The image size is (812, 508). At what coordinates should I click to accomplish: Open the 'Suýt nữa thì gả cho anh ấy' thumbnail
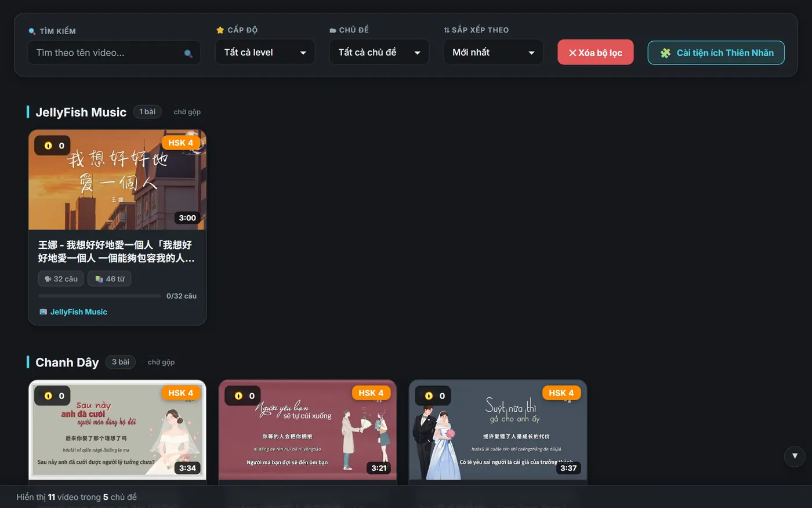click(x=498, y=430)
